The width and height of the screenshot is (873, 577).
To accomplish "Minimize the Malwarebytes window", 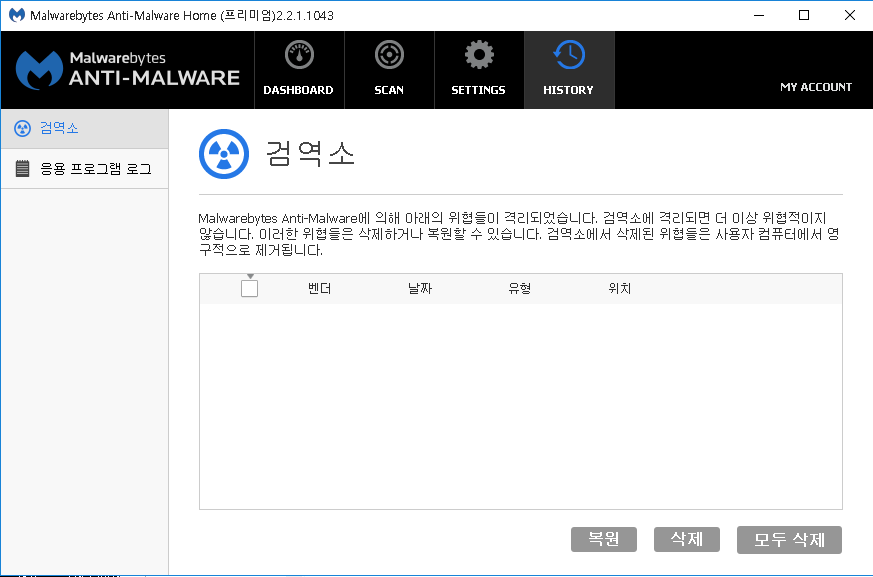I will tap(759, 15).
